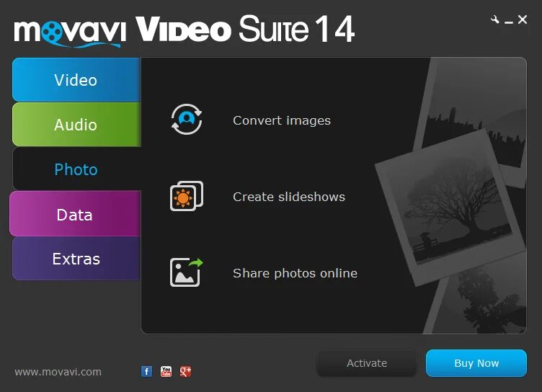Click the Buy Now button
Screen dimensions: 542x392
(476, 363)
